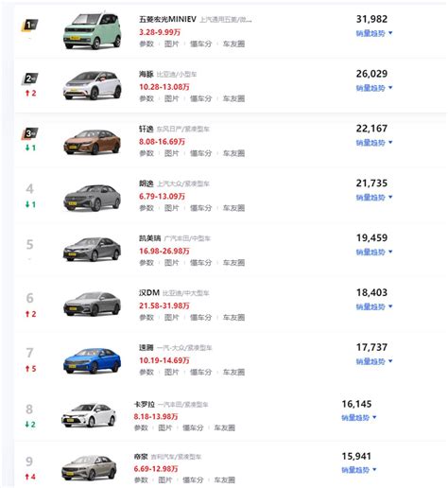Viewport: 448px width, 488px height.
Task: Click the 10.19-14.69万 price of 速腾
Action: click(x=164, y=360)
